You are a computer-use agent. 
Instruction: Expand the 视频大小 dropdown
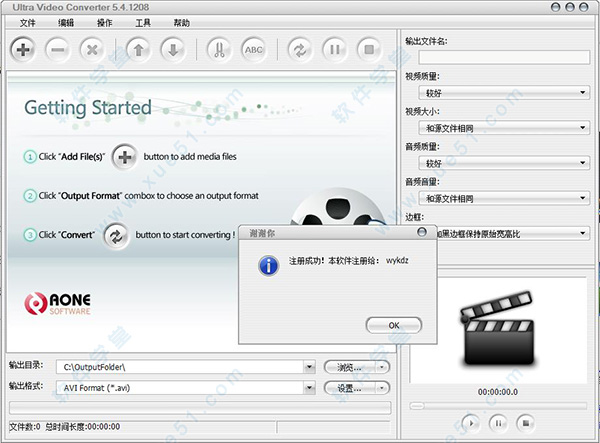[582, 128]
